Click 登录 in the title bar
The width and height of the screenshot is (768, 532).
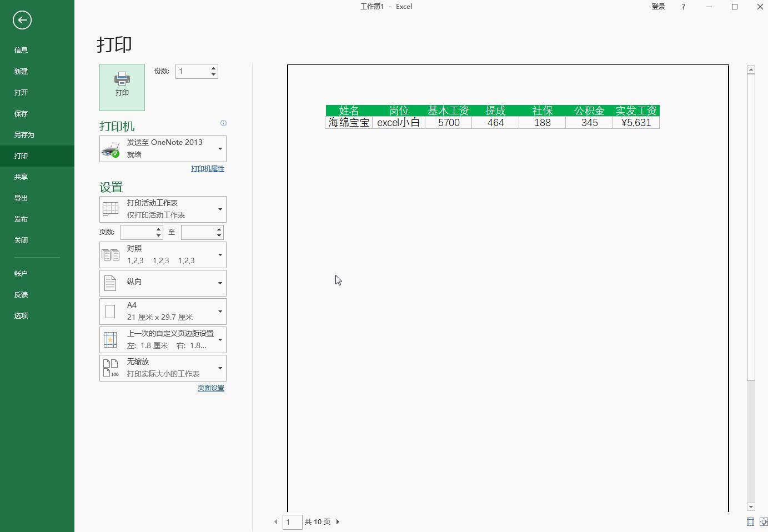point(659,7)
